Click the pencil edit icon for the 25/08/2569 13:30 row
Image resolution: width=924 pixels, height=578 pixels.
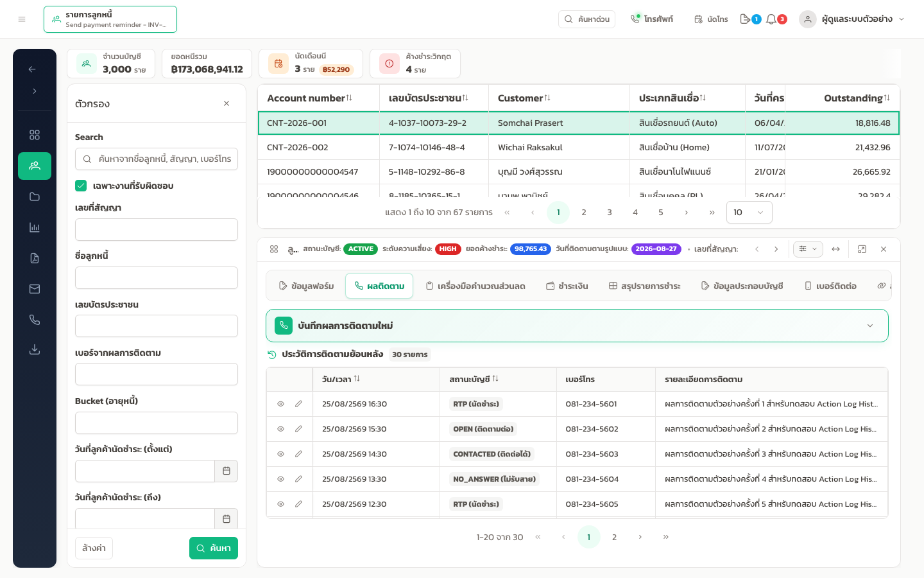click(298, 479)
